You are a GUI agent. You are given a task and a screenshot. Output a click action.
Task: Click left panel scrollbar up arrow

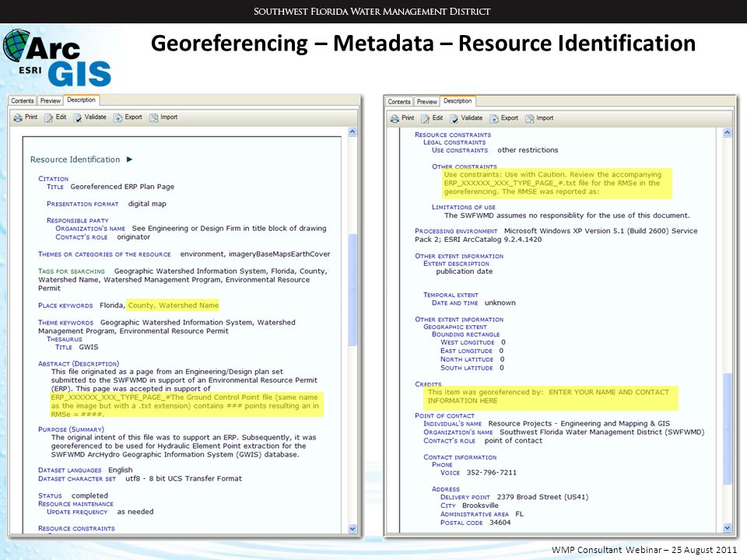pyautogui.click(x=352, y=132)
